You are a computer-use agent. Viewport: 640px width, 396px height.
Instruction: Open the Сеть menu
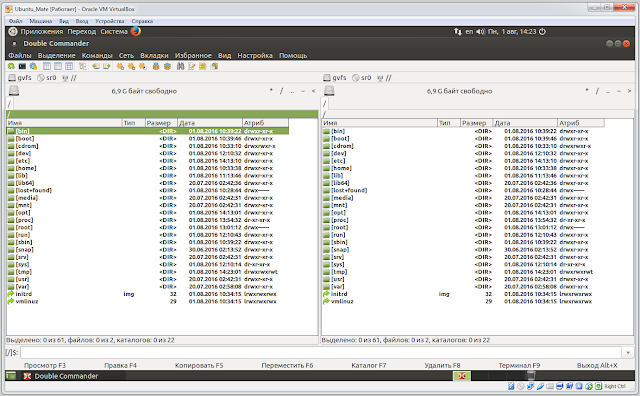[x=126, y=55]
